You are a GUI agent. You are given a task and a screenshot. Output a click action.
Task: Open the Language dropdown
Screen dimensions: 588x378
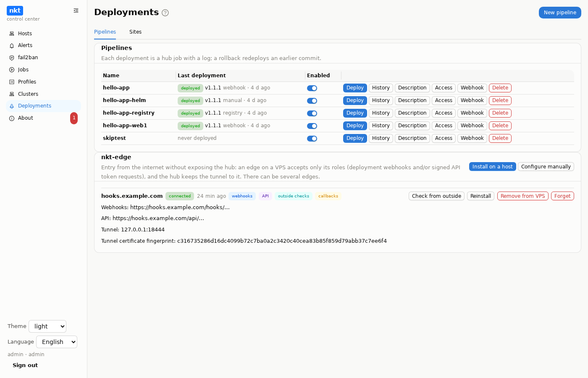pyautogui.click(x=57, y=342)
